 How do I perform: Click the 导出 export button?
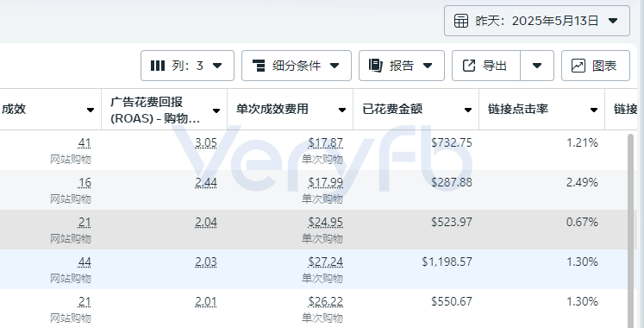pos(486,66)
